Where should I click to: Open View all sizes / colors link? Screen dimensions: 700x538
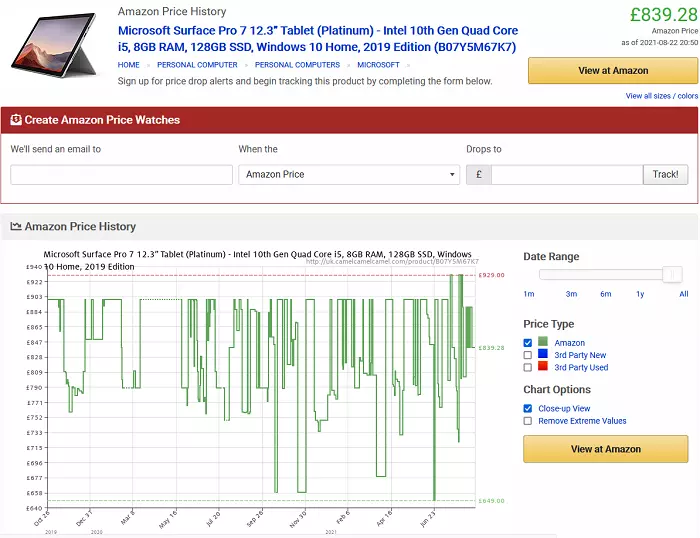pyautogui.click(x=662, y=96)
